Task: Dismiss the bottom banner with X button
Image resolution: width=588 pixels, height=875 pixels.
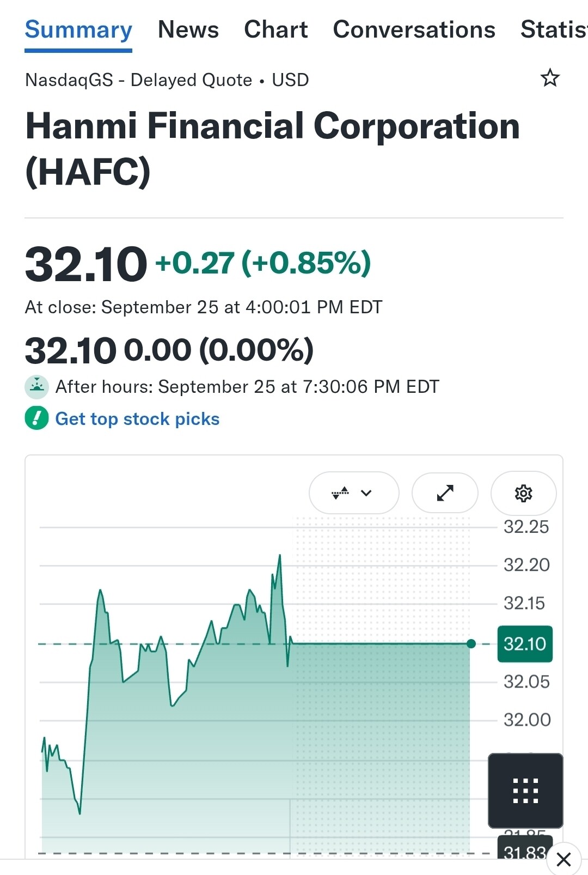Action: pos(563,860)
